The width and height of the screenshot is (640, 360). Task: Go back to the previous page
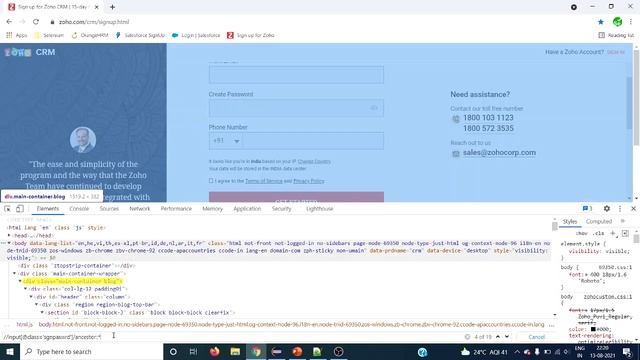9,22
